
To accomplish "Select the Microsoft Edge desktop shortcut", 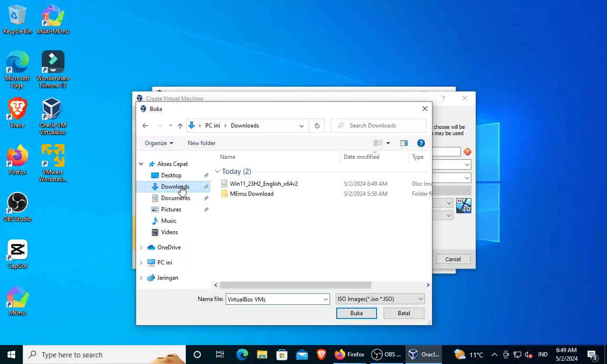I will 18,69.
